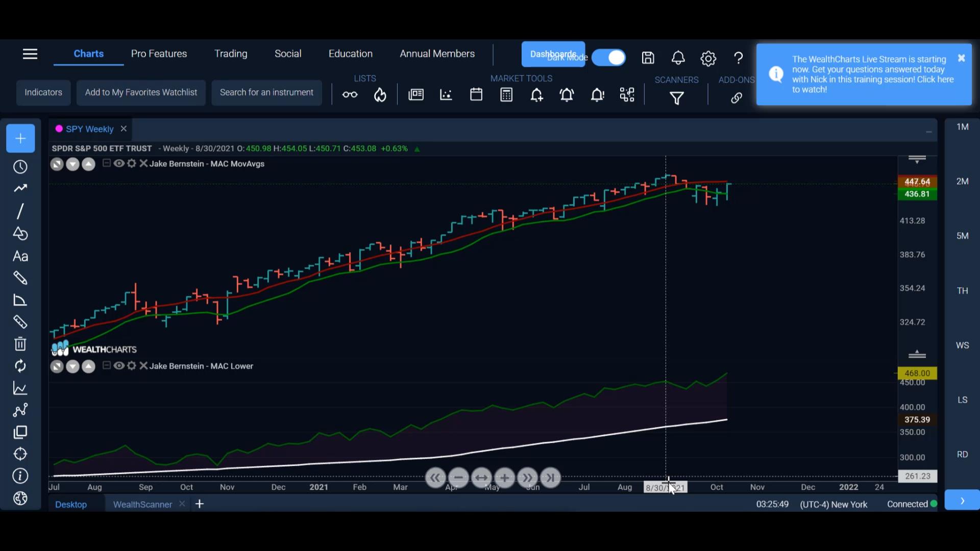
Task: Select the line drawing tool
Action: (20, 211)
